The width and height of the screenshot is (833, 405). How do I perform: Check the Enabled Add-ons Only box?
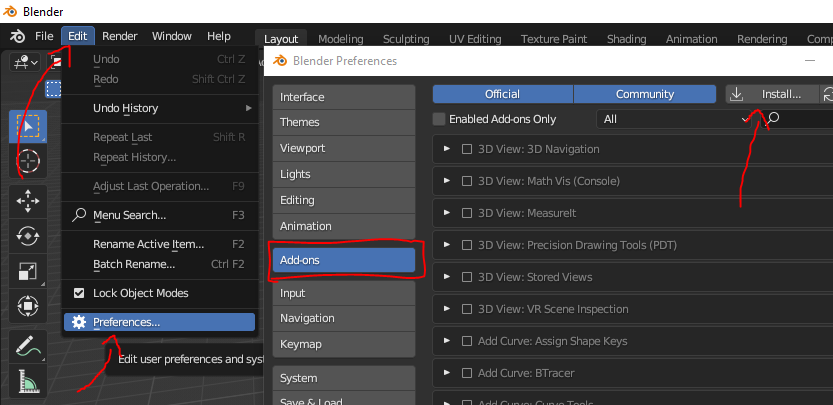(439, 119)
